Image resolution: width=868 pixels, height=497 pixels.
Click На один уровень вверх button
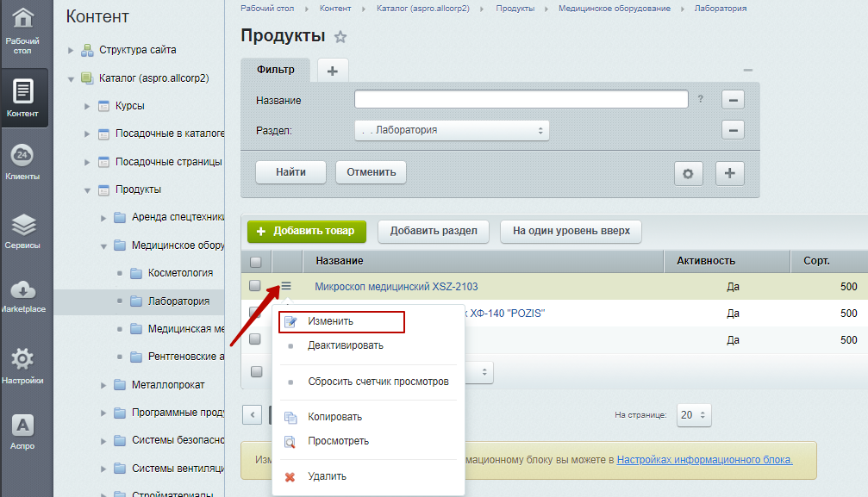point(571,231)
